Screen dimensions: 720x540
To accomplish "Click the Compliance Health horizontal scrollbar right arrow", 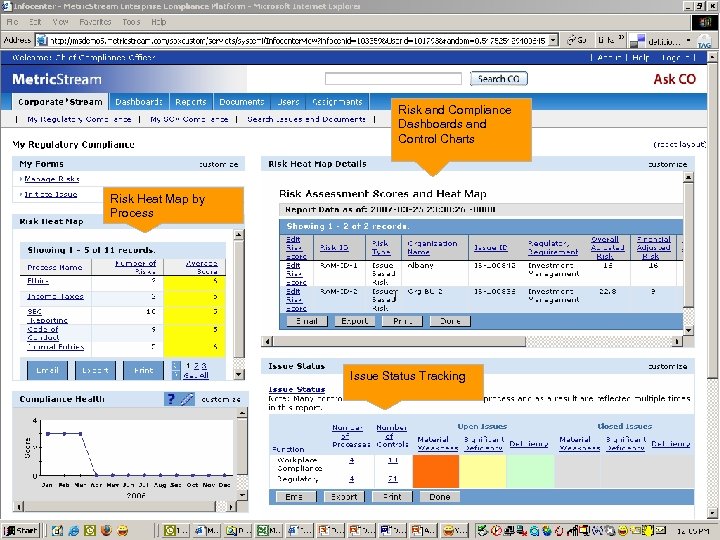I will tap(231, 507).
